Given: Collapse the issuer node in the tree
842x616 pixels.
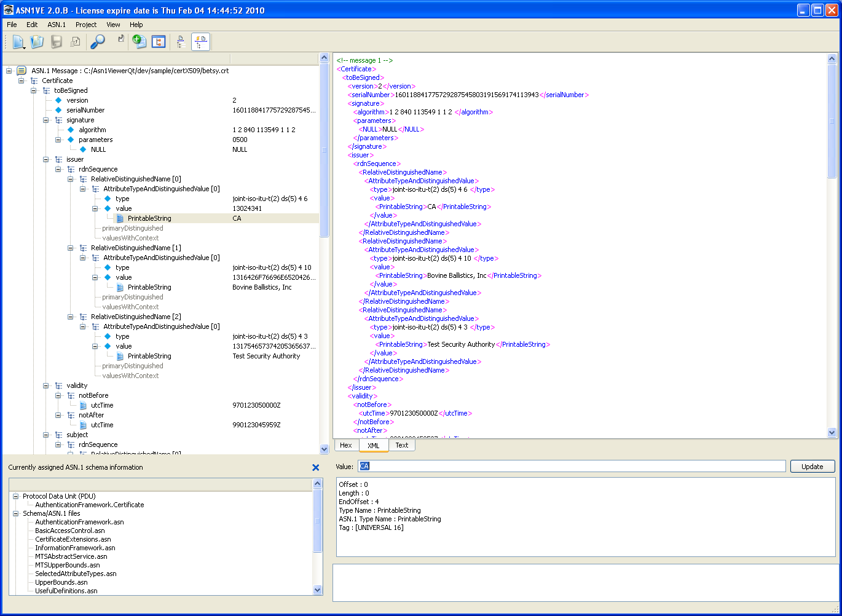Looking at the screenshot, I should (45, 159).
